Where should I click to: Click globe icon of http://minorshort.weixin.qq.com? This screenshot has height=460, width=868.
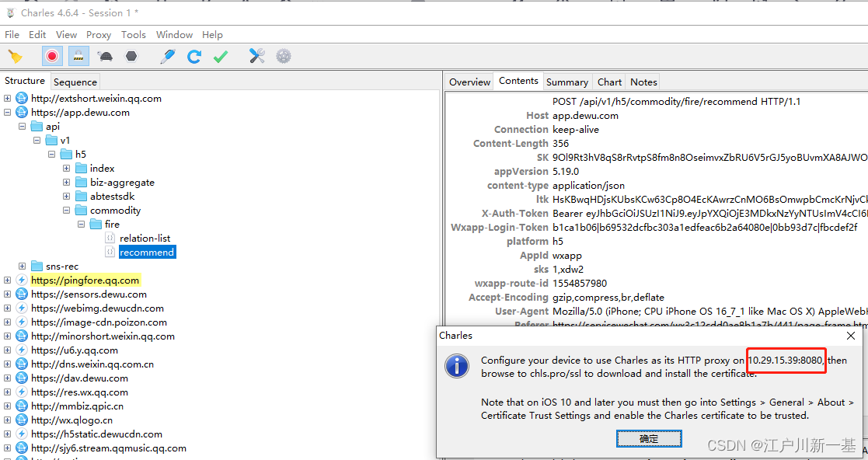click(x=22, y=336)
